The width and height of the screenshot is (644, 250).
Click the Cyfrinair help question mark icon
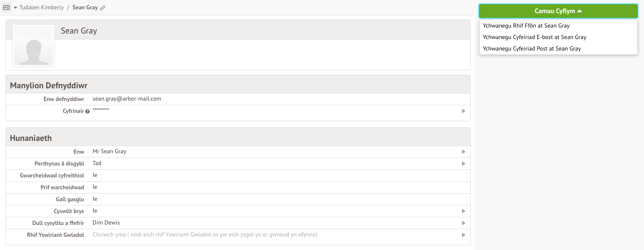pyautogui.click(x=88, y=112)
